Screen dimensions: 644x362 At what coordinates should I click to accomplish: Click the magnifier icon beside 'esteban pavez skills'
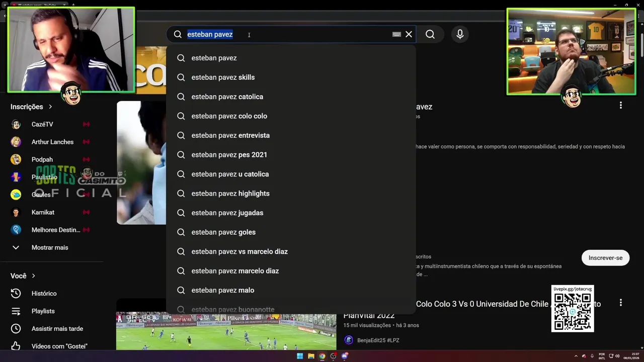tap(181, 77)
